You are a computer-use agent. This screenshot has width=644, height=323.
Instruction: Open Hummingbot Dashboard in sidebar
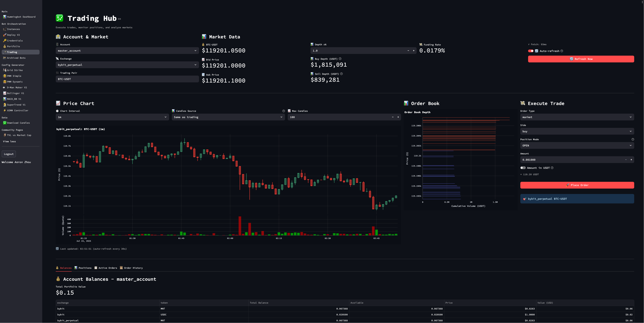click(x=19, y=17)
